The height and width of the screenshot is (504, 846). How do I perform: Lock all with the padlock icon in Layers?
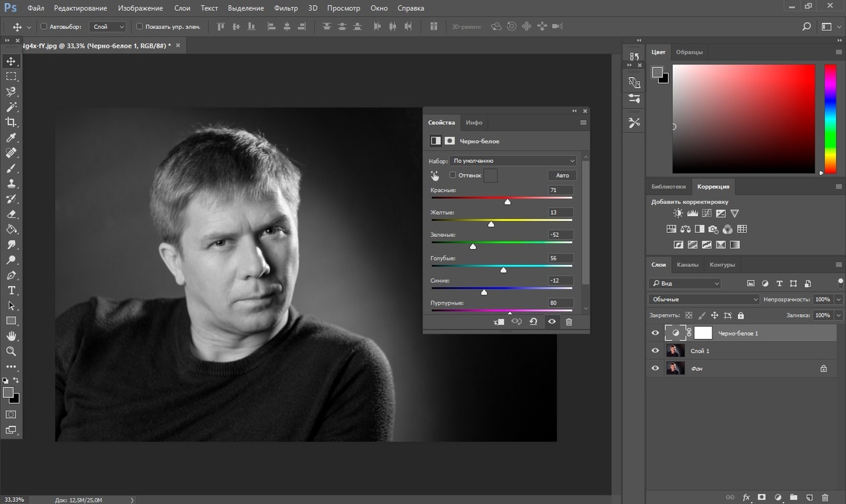pyautogui.click(x=741, y=315)
